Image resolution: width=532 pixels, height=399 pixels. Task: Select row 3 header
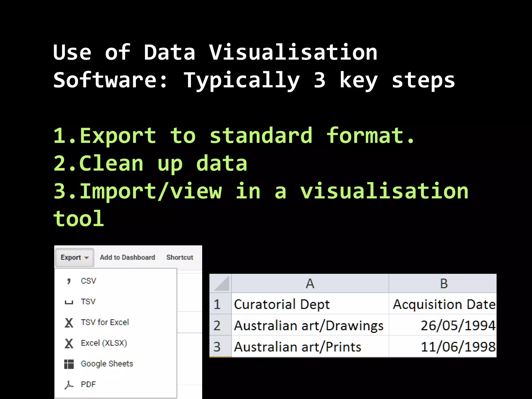pos(220,347)
